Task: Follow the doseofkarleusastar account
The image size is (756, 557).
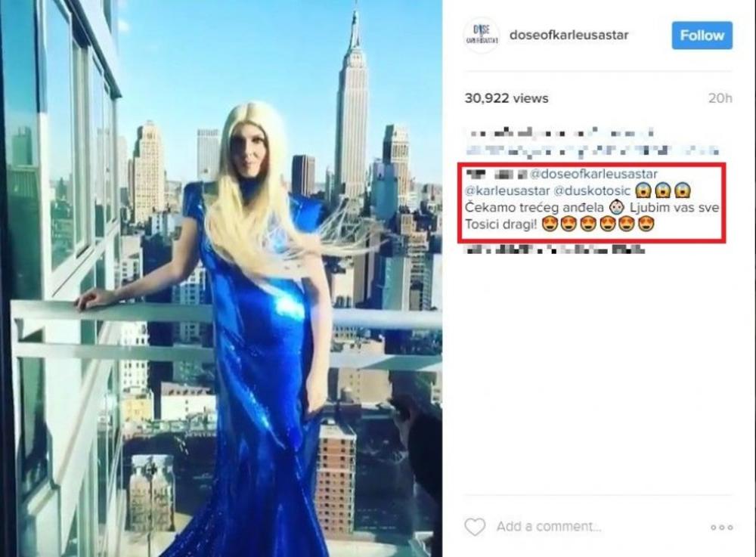Action: tap(702, 36)
